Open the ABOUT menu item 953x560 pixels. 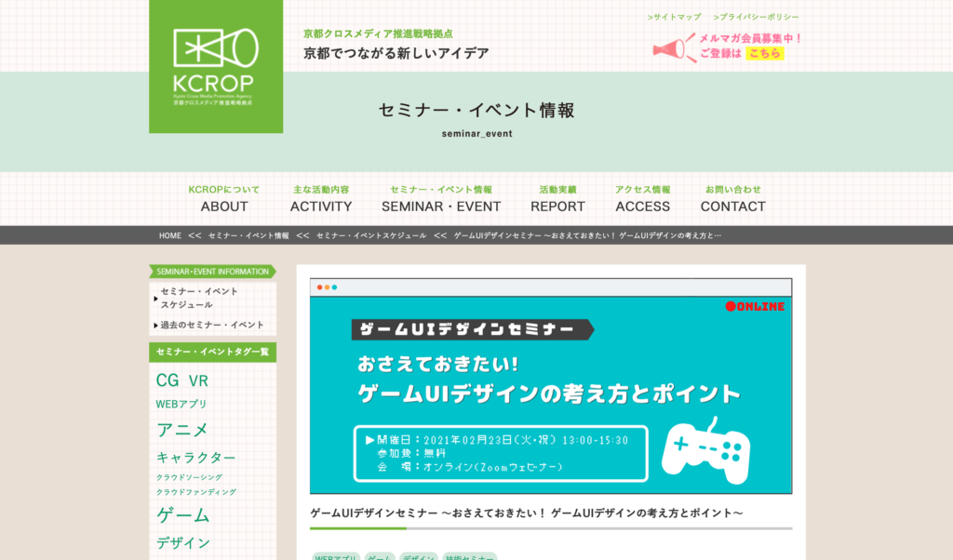point(224,199)
